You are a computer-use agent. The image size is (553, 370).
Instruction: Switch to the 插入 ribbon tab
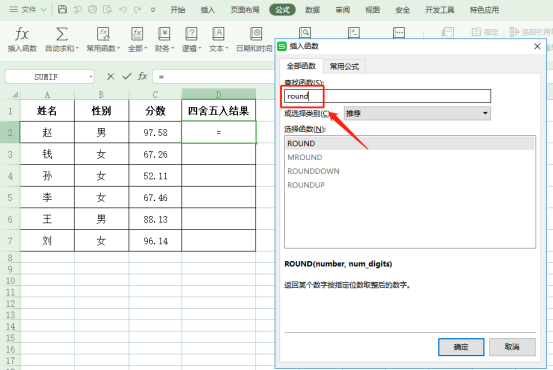[208, 10]
